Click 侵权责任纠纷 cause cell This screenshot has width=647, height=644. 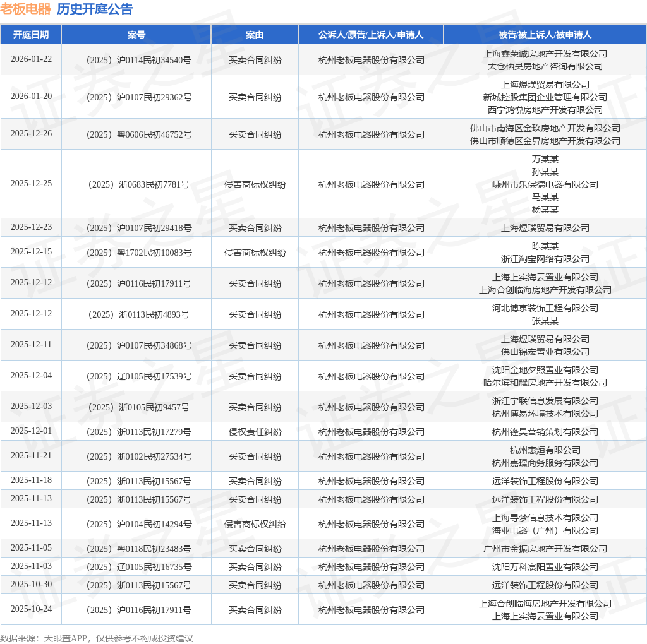[x=255, y=432]
